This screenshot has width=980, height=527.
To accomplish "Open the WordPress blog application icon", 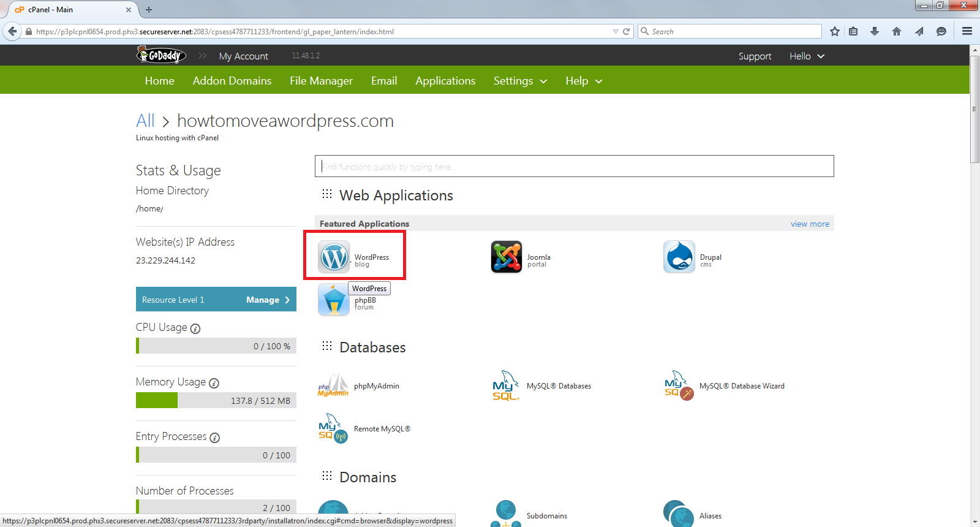I will coord(334,257).
